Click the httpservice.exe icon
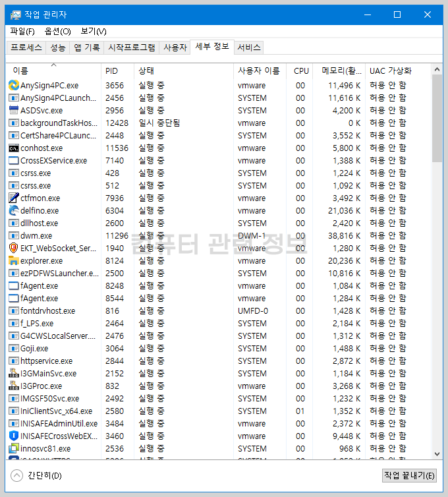 click(14, 361)
